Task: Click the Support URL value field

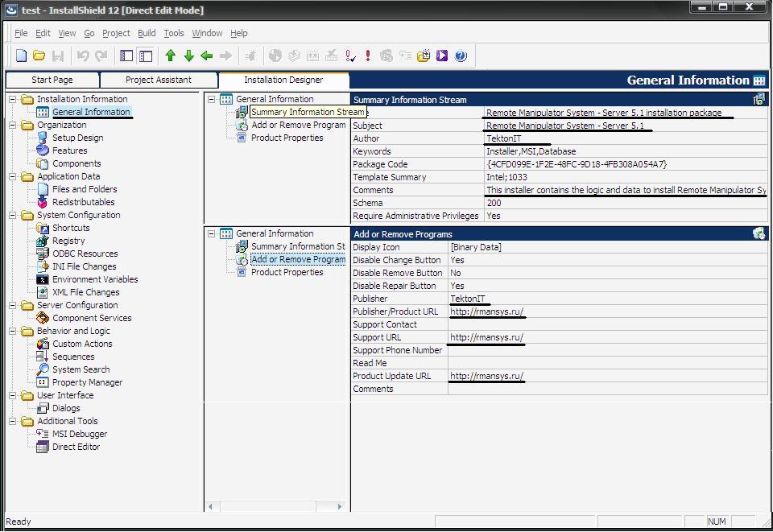Action: click(x=608, y=337)
